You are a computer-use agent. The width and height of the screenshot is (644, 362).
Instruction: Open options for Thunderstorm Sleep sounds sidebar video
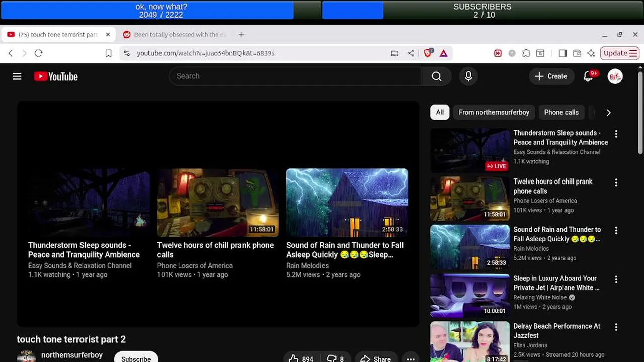[x=616, y=134]
